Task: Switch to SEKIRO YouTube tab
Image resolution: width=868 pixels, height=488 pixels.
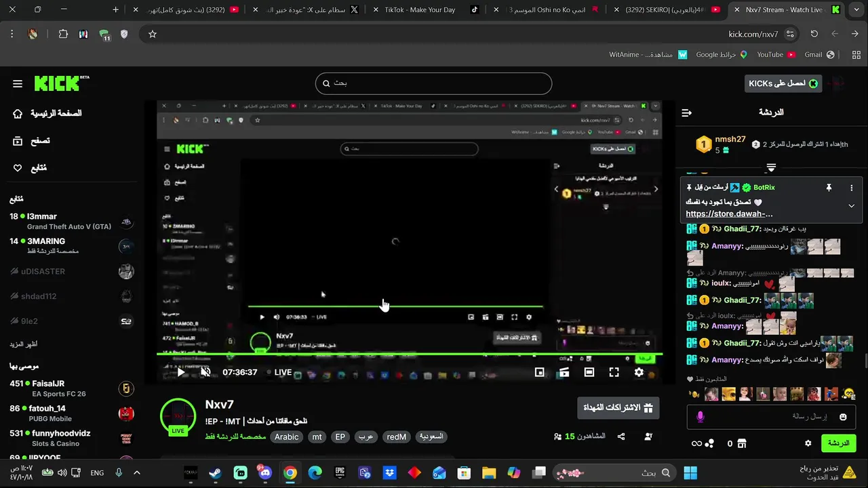Action: pyautogui.click(x=668, y=9)
